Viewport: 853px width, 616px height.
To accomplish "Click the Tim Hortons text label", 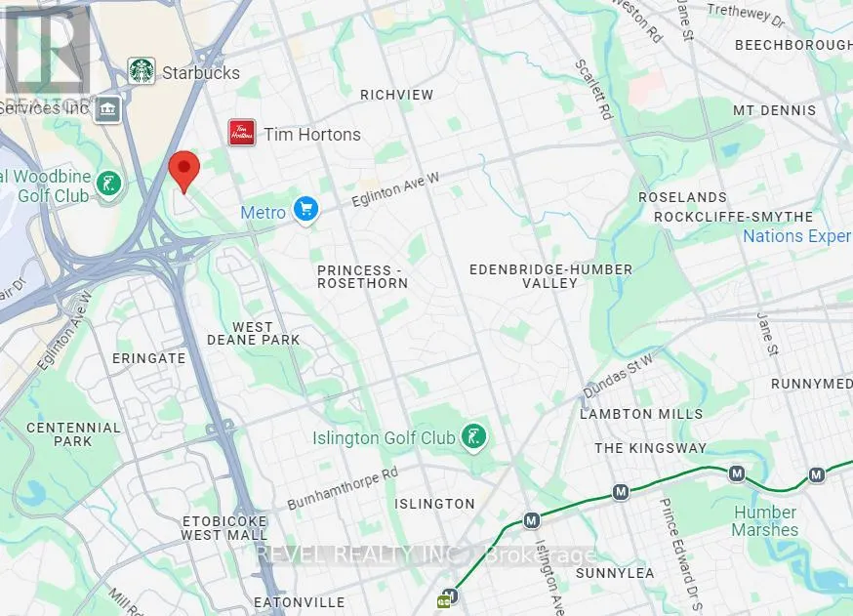I will (x=312, y=135).
